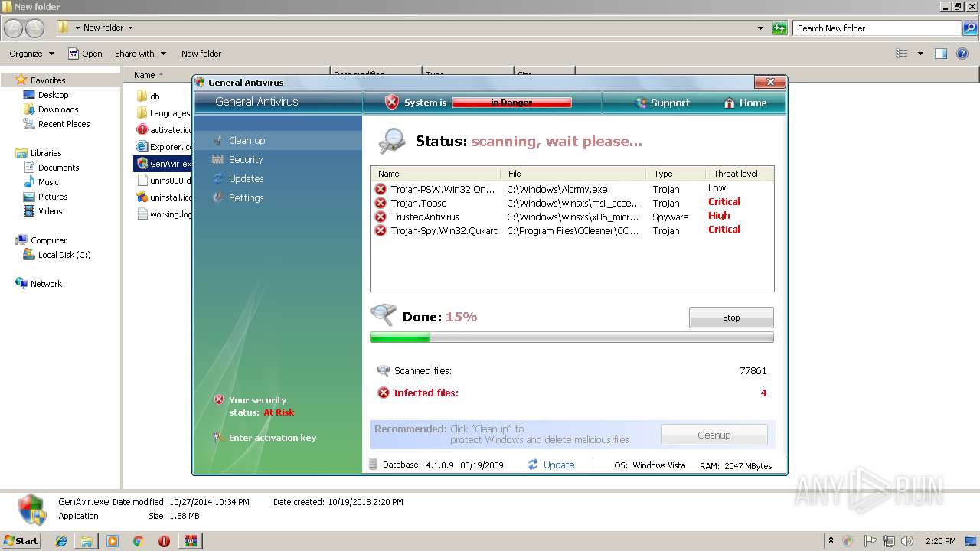
Task: Sort threats by File column header
Action: (x=573, y=174)
